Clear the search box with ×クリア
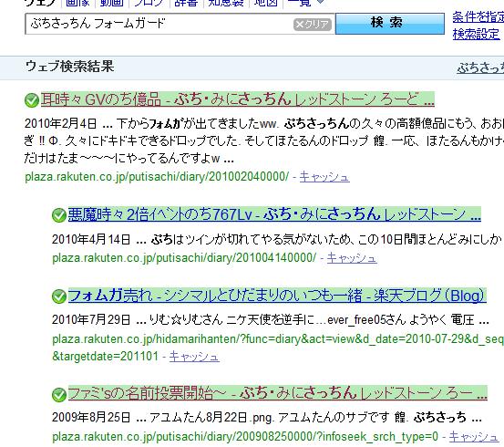 click(312, 25)
